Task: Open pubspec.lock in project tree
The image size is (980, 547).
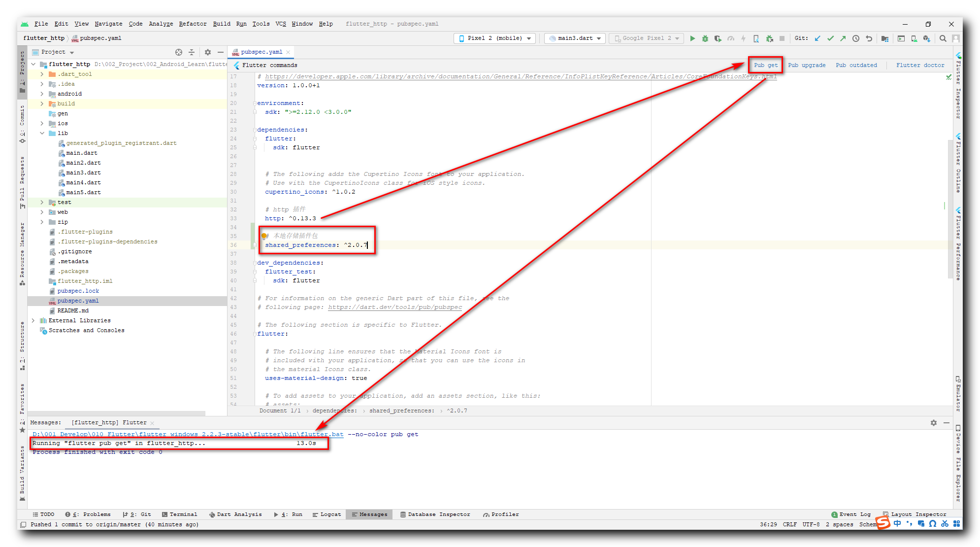Action: (78, 291)
